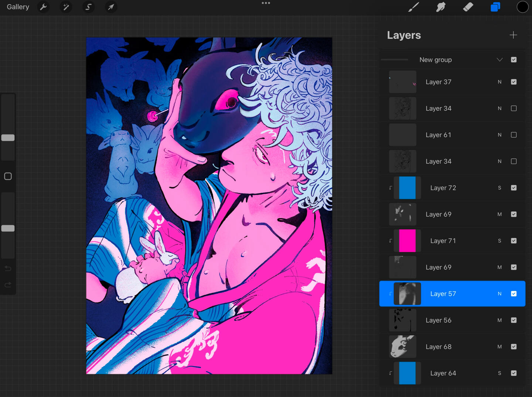Return to the Gallery
This screenshot has height=397, width=532.
tap(18, 7)
